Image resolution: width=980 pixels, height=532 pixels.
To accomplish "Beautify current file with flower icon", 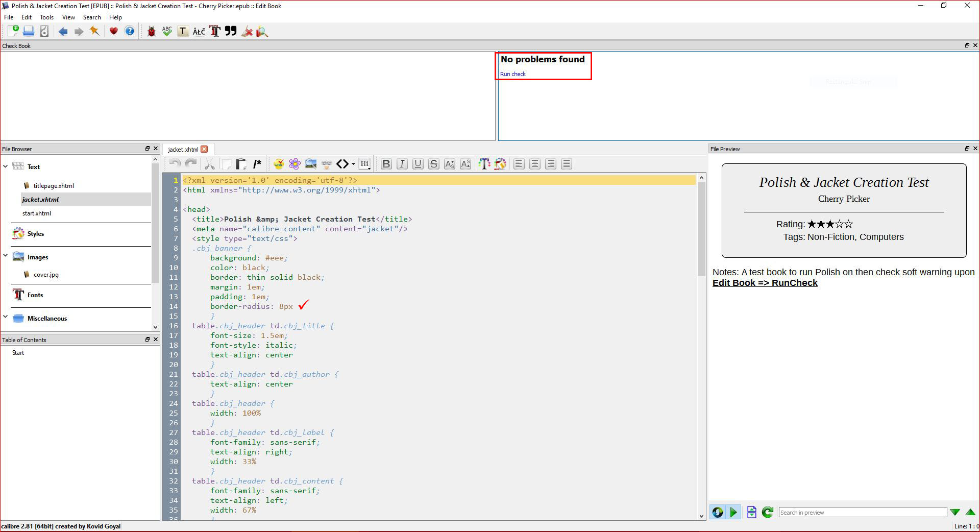I will point(295,164).
